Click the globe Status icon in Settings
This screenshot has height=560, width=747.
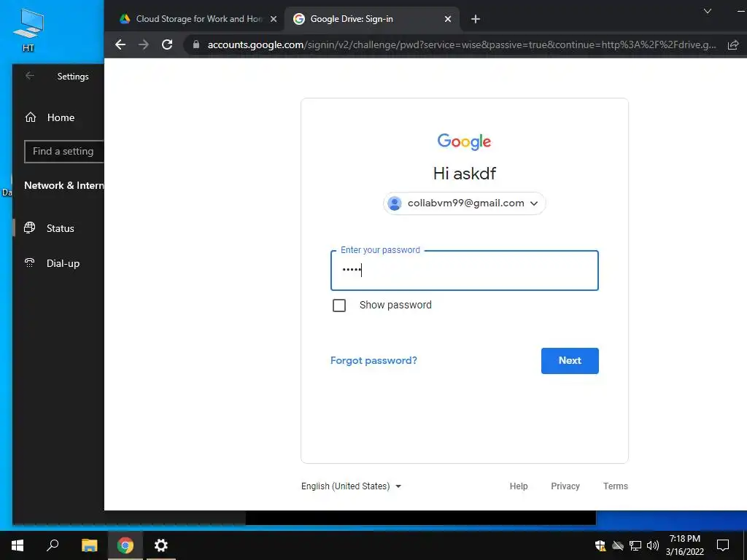[x=29, y=227]
